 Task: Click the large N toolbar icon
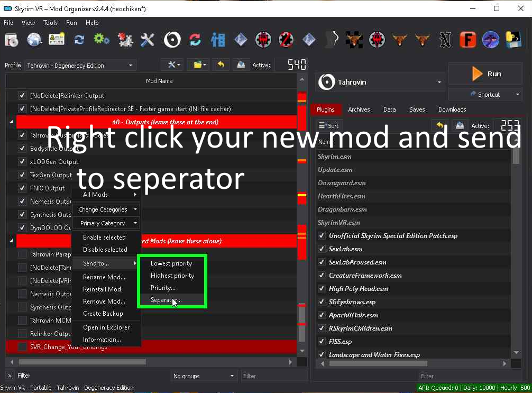tap(445, 40)
